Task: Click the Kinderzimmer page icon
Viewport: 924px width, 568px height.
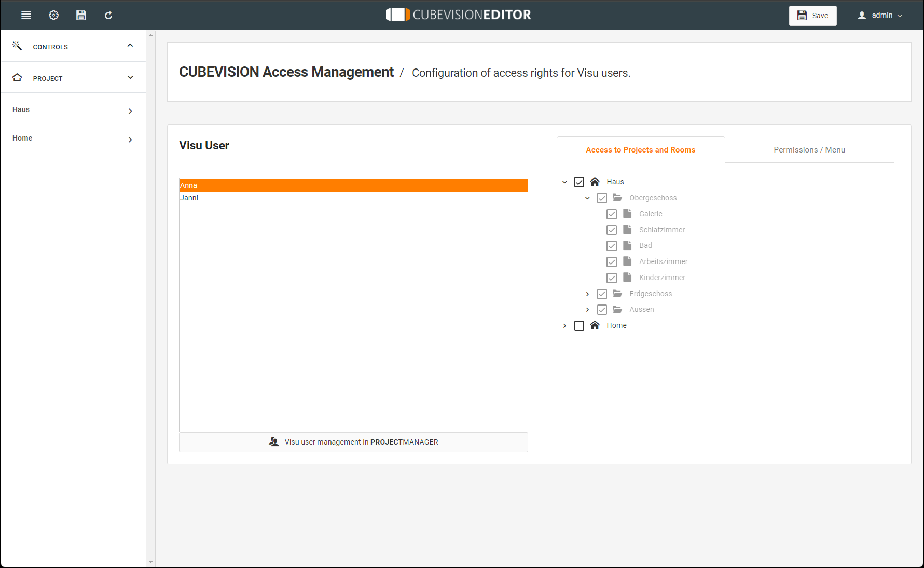Action: click(627, 277)
